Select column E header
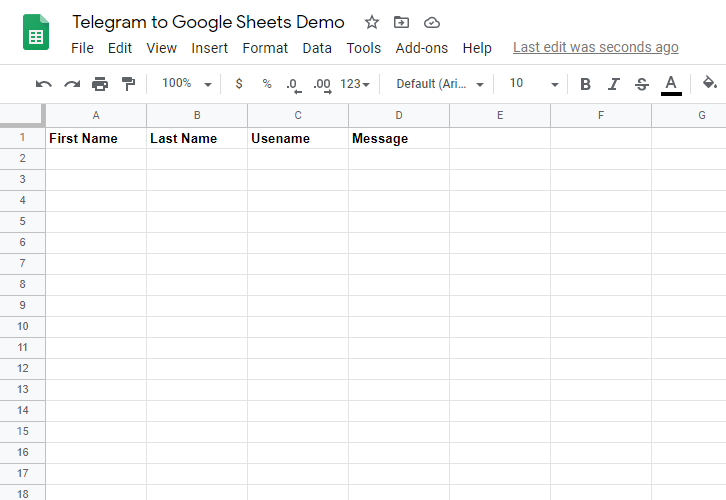726x500 pixels. click(x=500, y=115)
